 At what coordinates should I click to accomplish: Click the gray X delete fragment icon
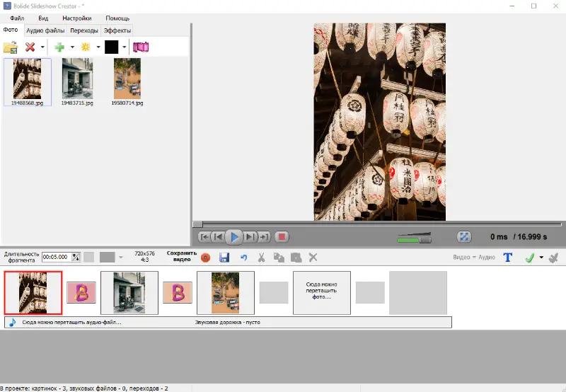(x=313, y=258)
